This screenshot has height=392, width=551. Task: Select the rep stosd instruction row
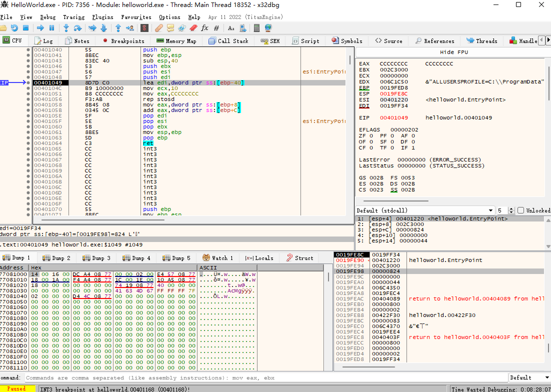pyautogui.click(x=190, y=99)
